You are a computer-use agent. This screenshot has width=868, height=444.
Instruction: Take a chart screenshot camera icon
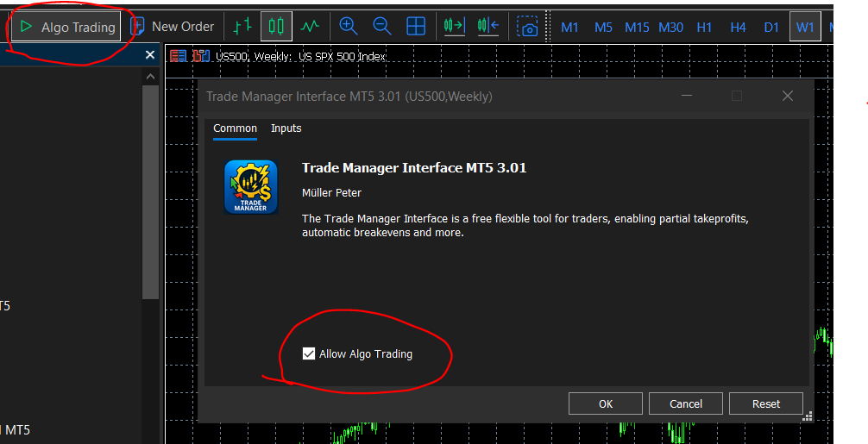click(527, 26)
